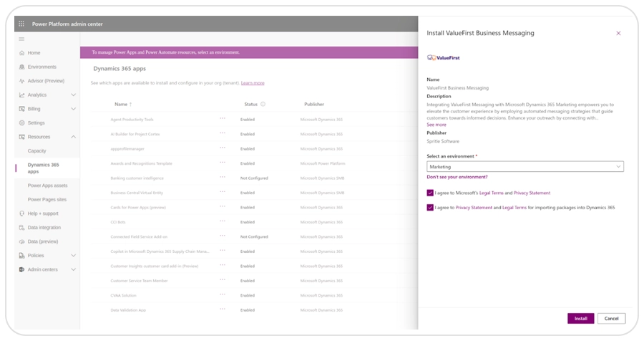Viewport: 644px width, 341px height.
Task: Click the Home icon in sidebar
Action: pyautogui.click(x=21, y=53)
